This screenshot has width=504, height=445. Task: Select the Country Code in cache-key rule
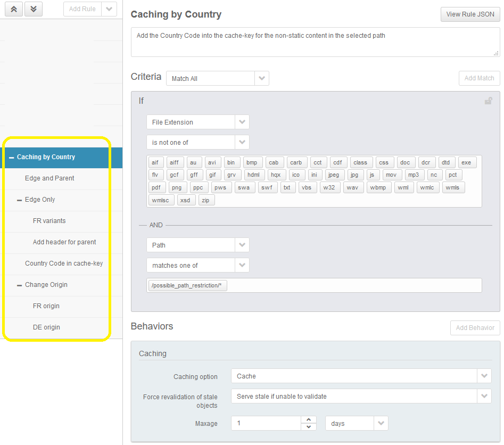click(x=64, y=263)
